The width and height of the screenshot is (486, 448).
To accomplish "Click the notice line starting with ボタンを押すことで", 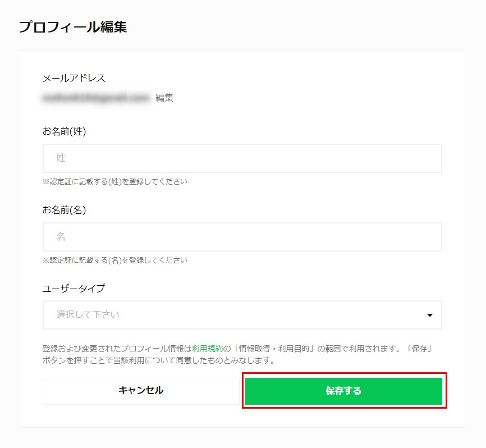I will pos(158,360).
